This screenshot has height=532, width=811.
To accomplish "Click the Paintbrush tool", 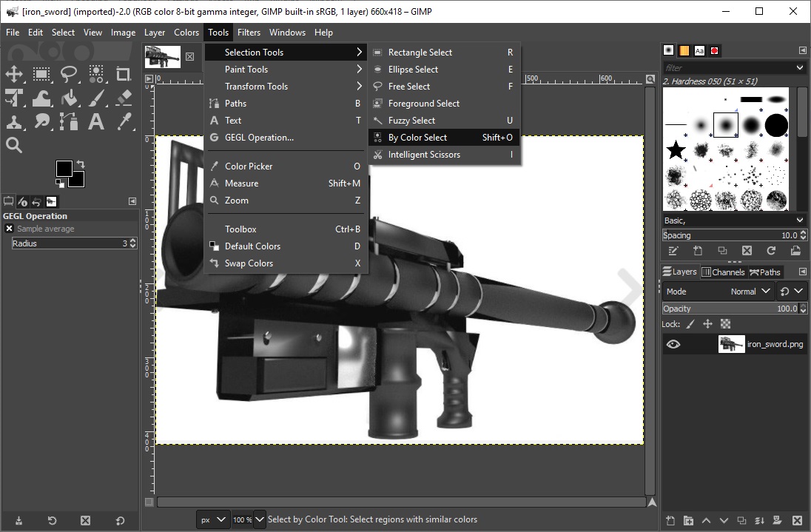I will coord(96,98).
